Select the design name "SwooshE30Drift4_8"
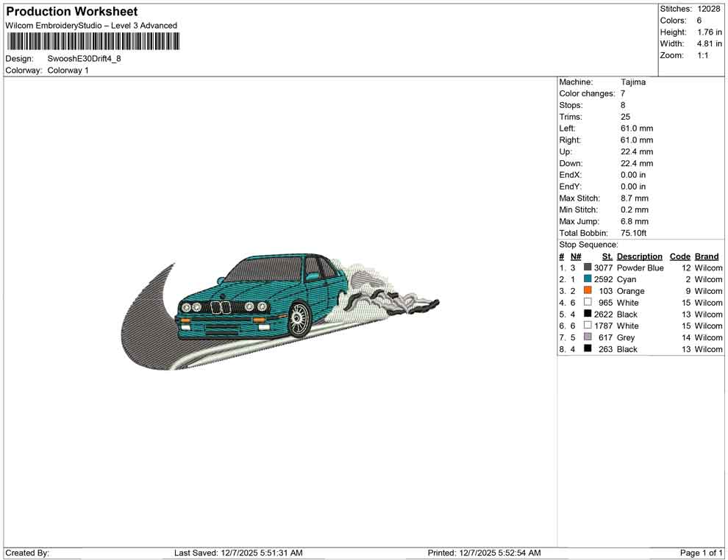The image size is (728, 560). pos(84,59)
